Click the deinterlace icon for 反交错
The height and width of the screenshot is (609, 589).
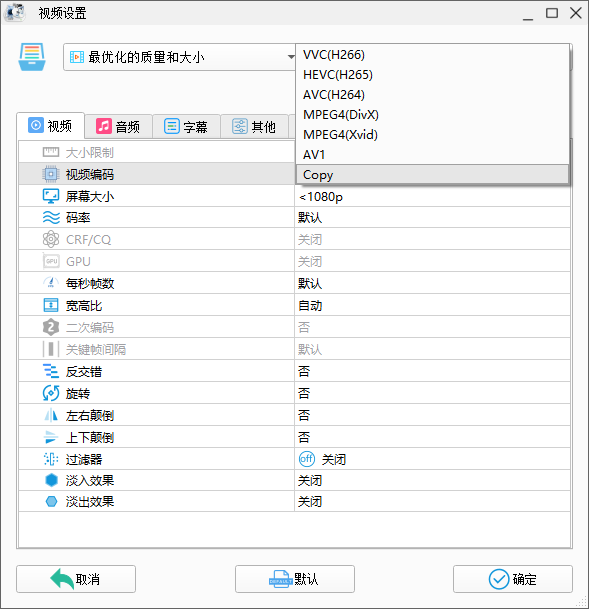coord(51,371)
